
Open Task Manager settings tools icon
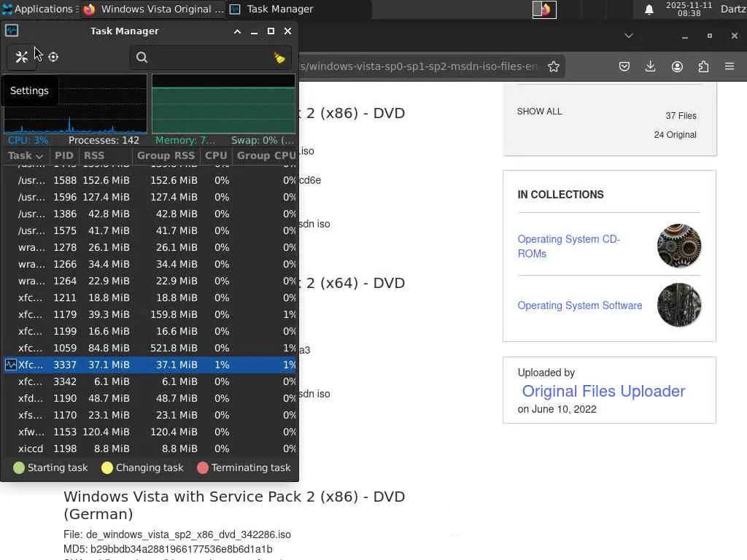21,57
